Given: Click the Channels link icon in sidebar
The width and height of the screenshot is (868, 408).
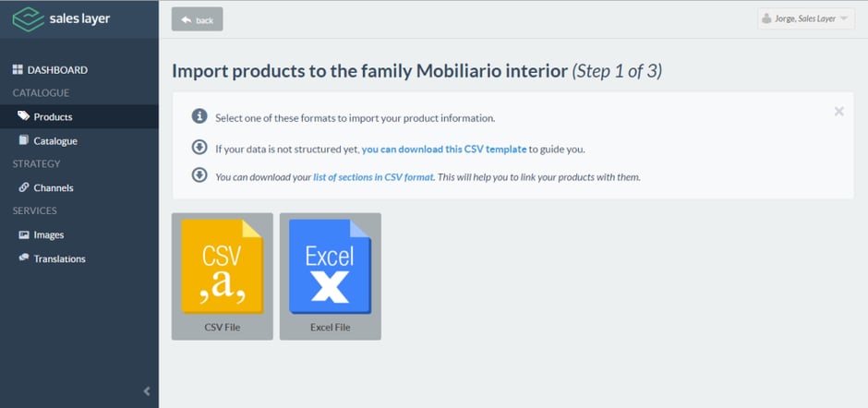Looking at the screenshot, I should [x=23, y=187].
